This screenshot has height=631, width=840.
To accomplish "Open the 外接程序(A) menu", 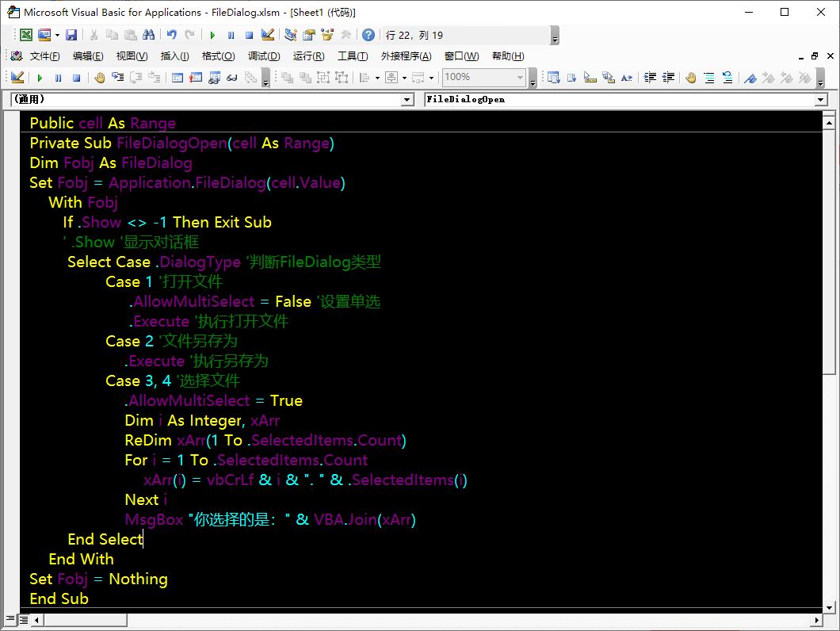I will click(406, 56).
